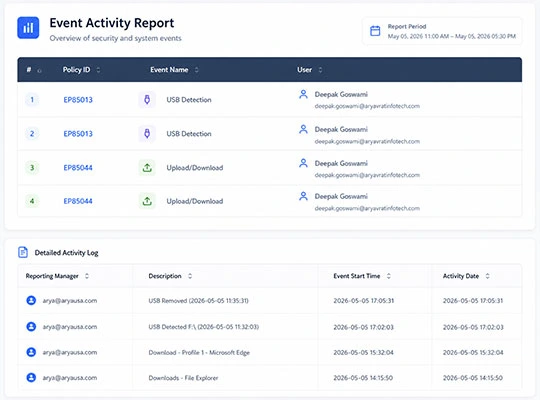Click the Detailed Activity Log document icon
This screenshot has width=540, height=400.
pos(23,252)
